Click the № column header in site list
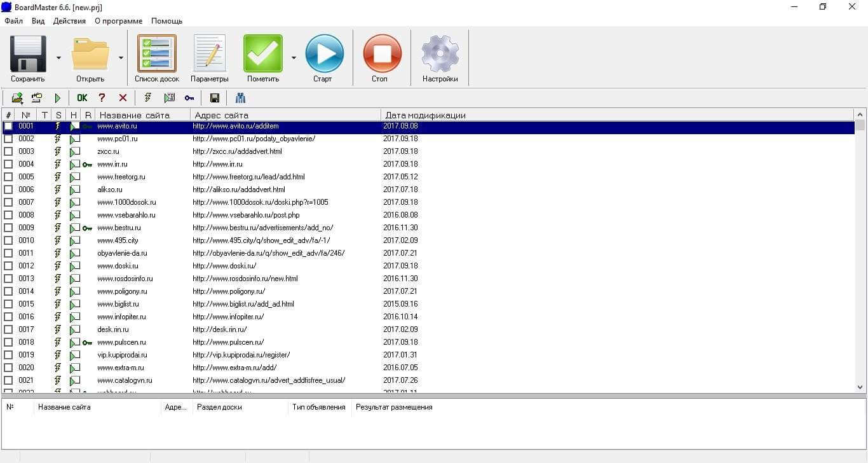Viewport: 868px width, 463px height. (x=25, y=115)
